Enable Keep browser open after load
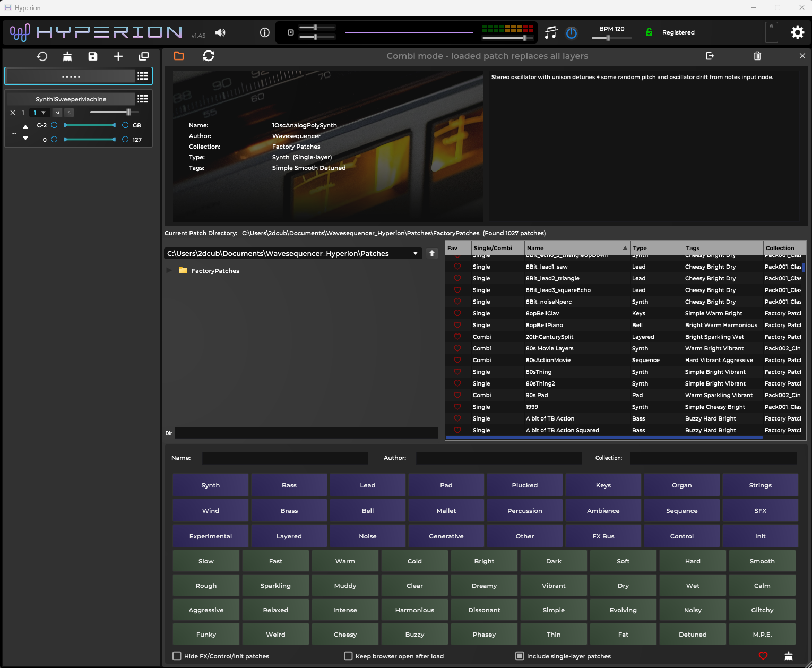812x668 pixels. click(348, 656)
